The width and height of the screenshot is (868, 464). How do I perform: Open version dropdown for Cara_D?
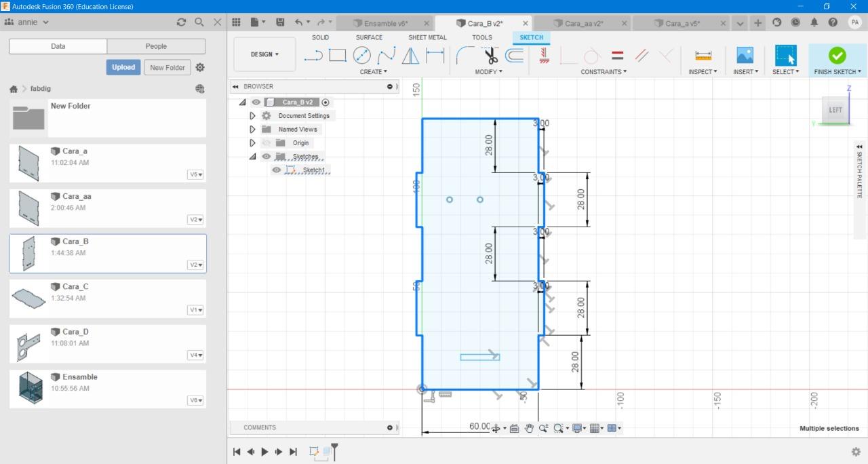[196, 355]
